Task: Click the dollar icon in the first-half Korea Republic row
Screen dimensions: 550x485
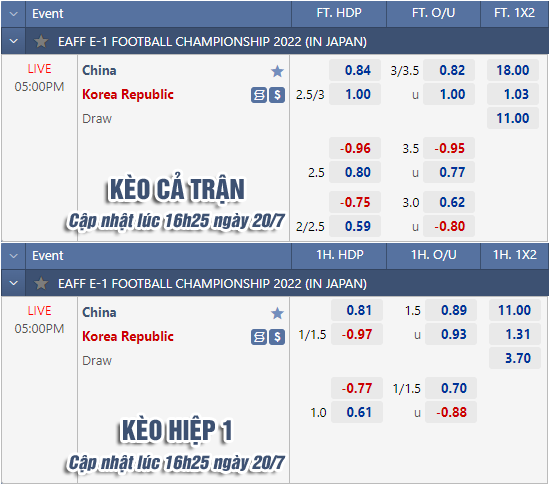Action: tap(277, 337)
